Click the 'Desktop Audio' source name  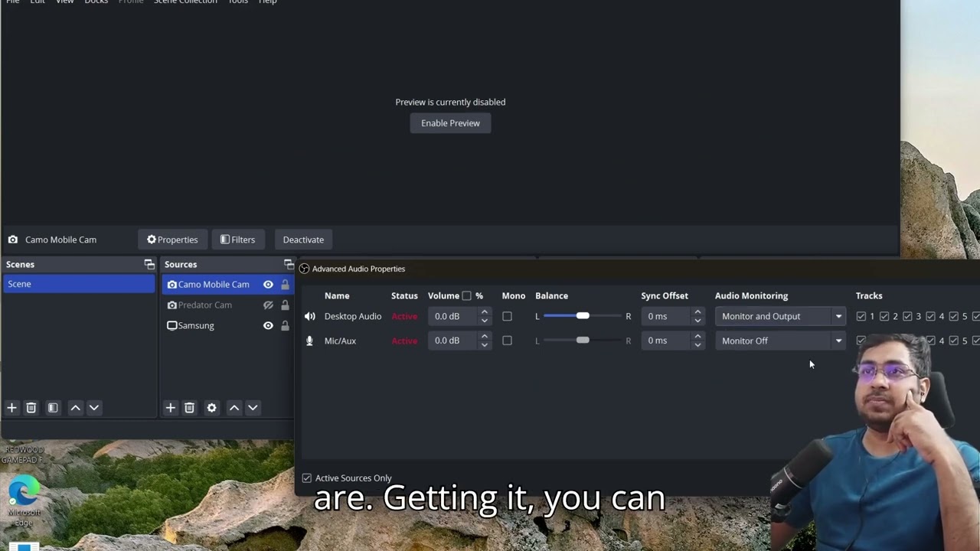(x=353, y=316)
